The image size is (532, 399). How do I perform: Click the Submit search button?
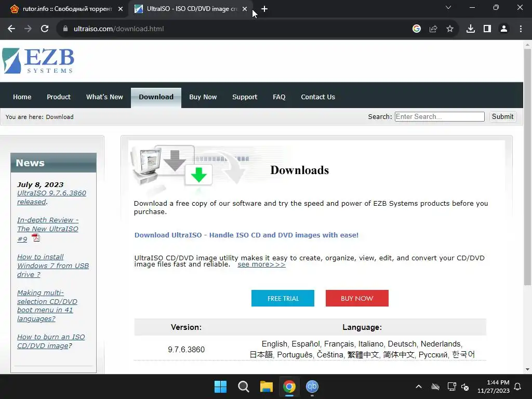(x=502, y=117)
